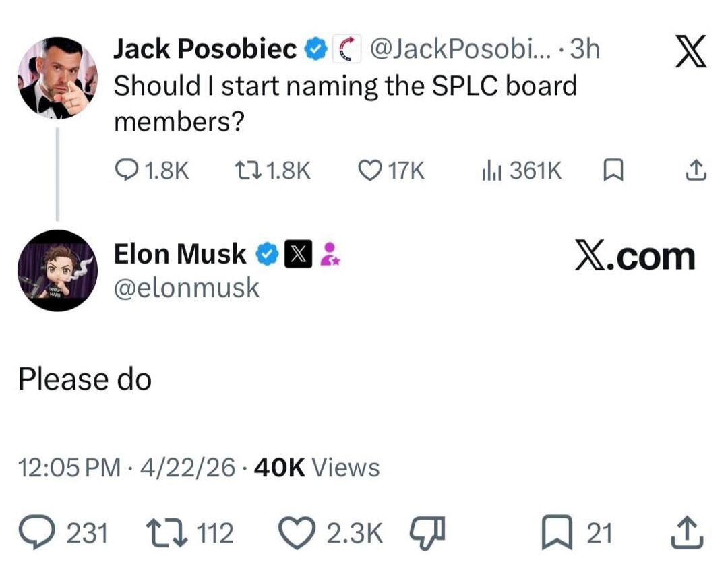Image resolution: width=728 pixels, height=585 pixels.
Task: Click the dislike thumbs-down icon
Action: (427, 532)
